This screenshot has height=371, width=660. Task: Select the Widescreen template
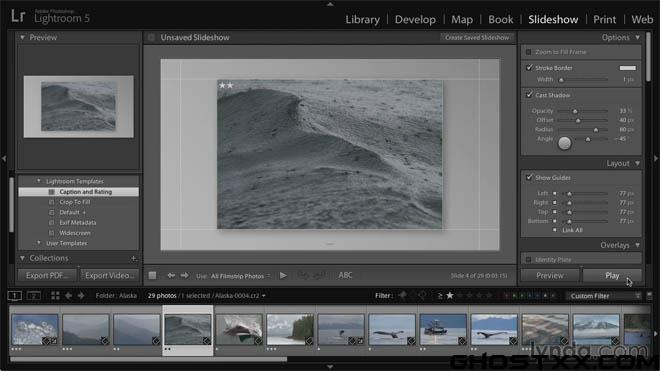75,233
